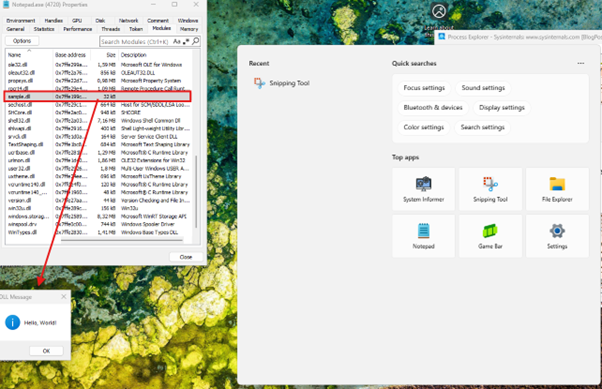This screenshot has width=602, height=389.
Task: Click Color settings quick search
Action: point(423,127)
